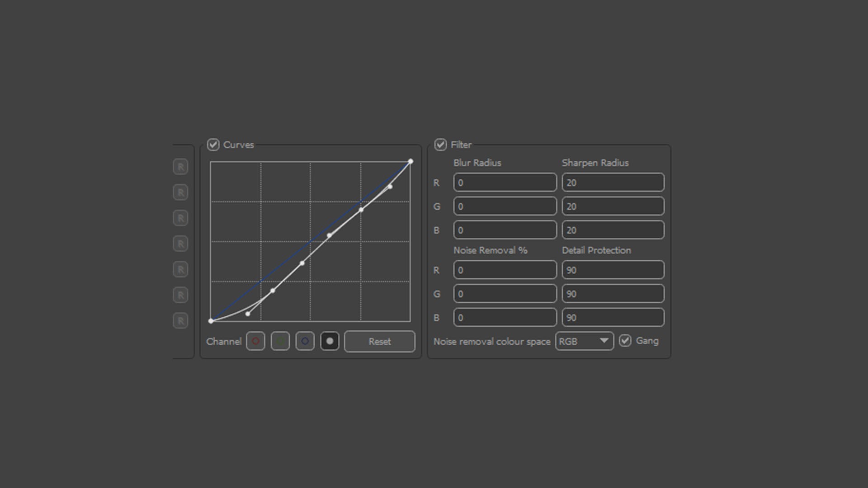Image resolution: width=868 pixels, height=488 pixels.
Task: Toggle the Gang checkbox
Action: 625,341
